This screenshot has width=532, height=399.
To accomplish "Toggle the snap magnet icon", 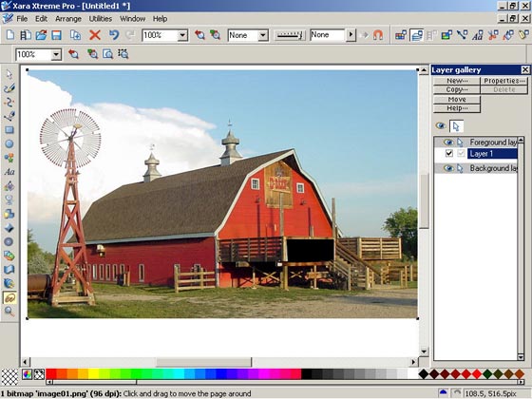I will 378,35.
